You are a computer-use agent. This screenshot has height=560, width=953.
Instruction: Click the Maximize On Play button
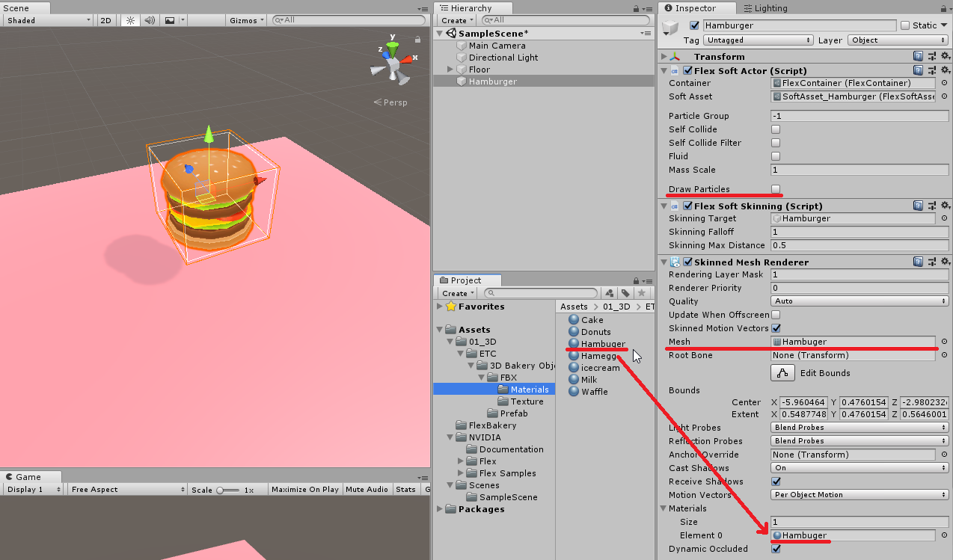click(304, 489)
